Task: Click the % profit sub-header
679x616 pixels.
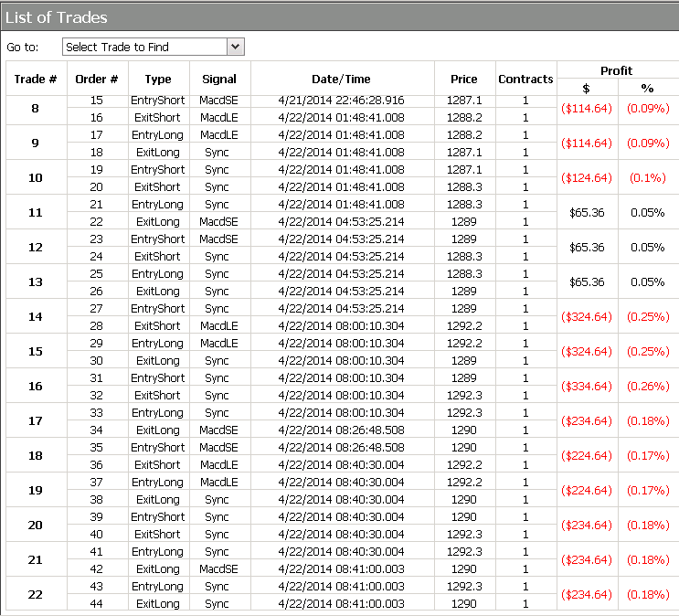Action: point(647,89)
